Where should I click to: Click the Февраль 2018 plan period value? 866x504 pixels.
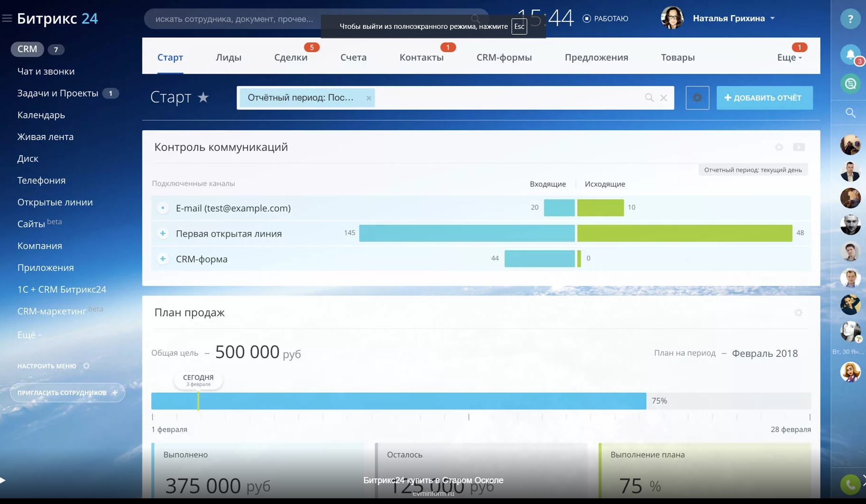pos(765,353)
